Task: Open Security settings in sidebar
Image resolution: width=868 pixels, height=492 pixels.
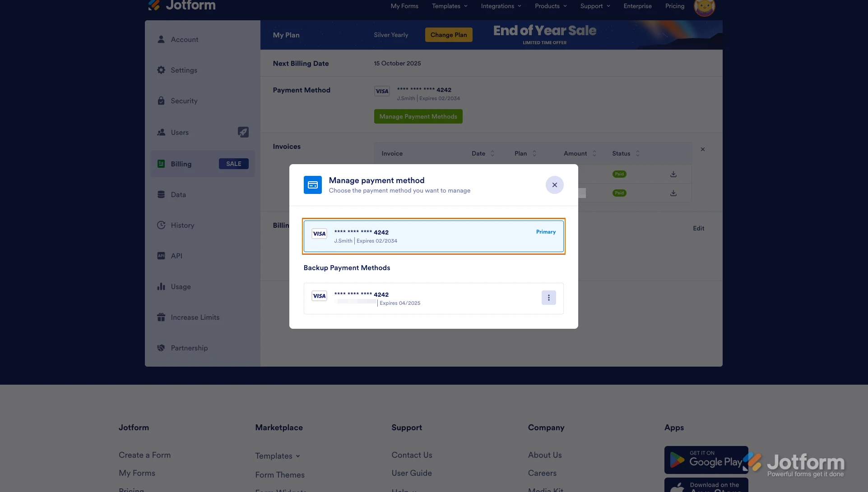Action: [184, 101]
